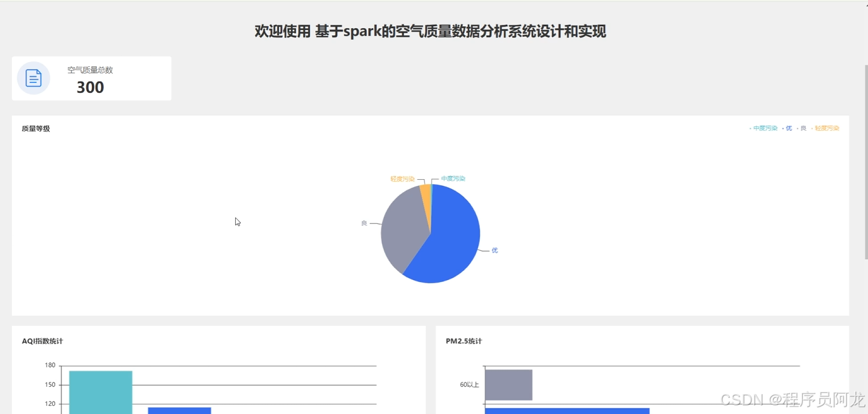Toggle the 优 legend item
The width and height of the screenshot is (868, 414).
coord(787,128)
